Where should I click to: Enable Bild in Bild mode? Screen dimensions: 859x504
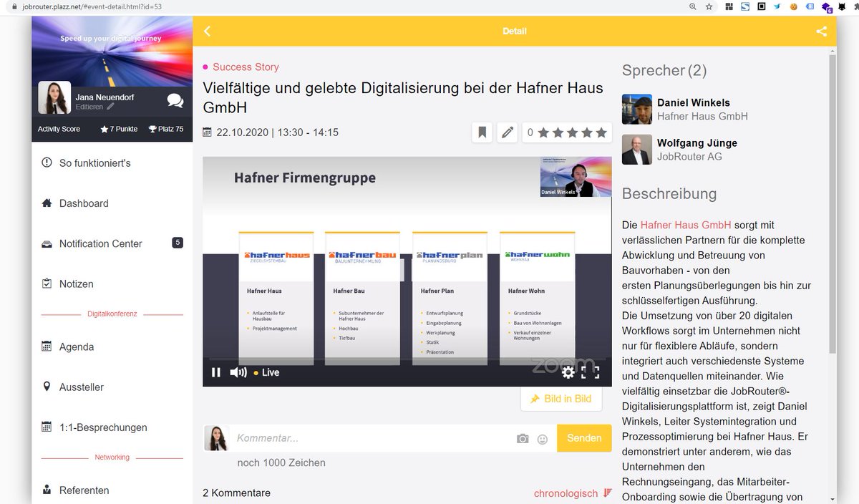point(561,399)
